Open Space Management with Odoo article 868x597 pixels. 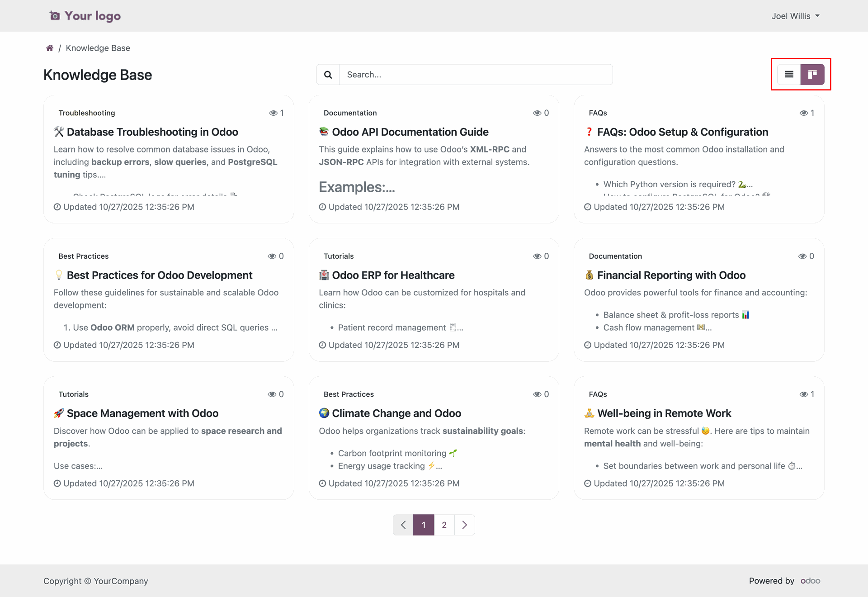coord(142,413)
